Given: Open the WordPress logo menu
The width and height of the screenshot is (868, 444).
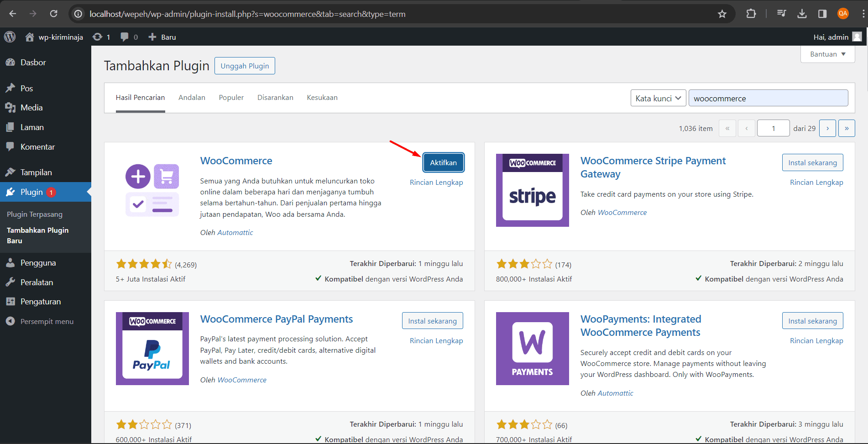Looking at the screenshot, I should coord(10,37).
